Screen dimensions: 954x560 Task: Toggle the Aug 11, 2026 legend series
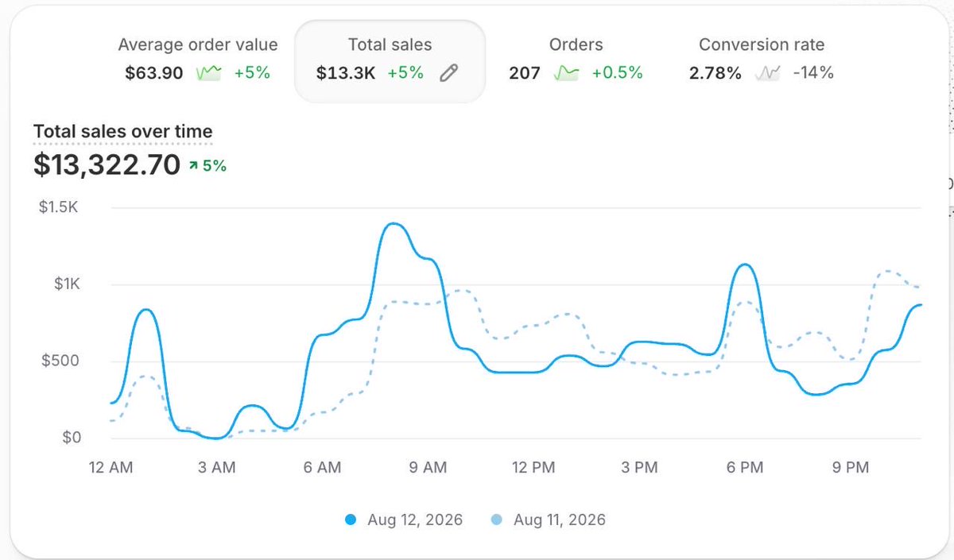point(549,520)
